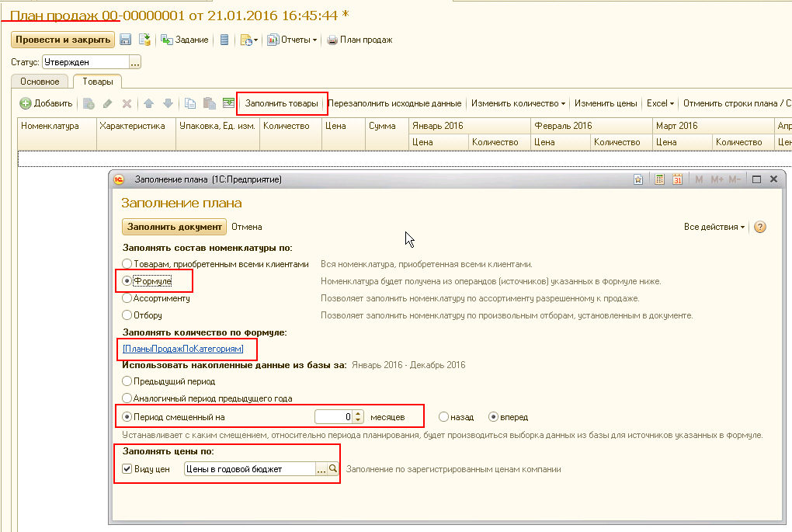Click the M+ memory button
The width and height of the screenshot is (792, 532).
coord(717,179)
